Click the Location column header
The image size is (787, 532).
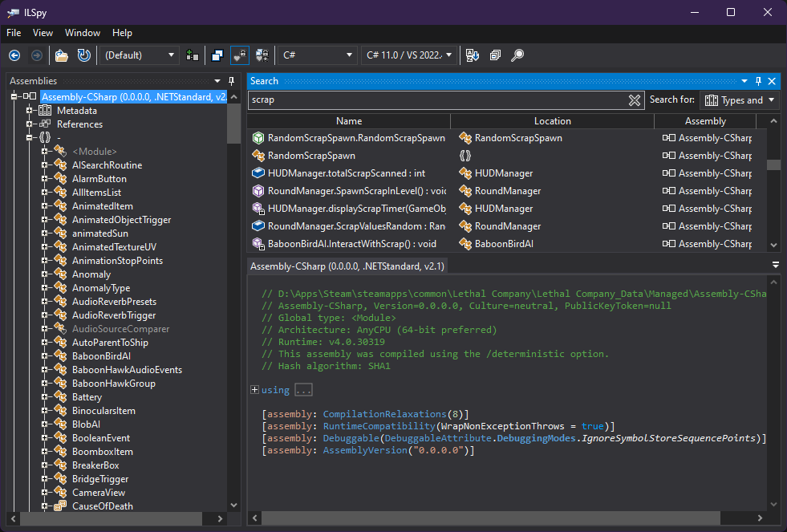click(x=552, y=121)
